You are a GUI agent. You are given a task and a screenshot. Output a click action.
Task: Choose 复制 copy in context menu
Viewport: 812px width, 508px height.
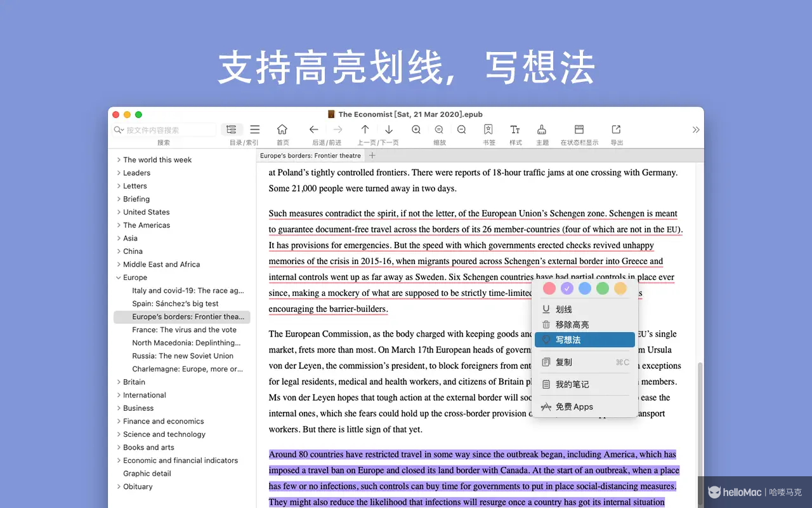pos(585,362)
